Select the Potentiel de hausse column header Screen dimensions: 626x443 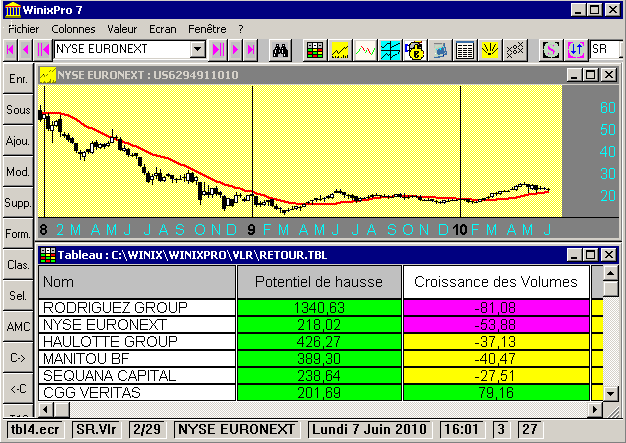319,282
